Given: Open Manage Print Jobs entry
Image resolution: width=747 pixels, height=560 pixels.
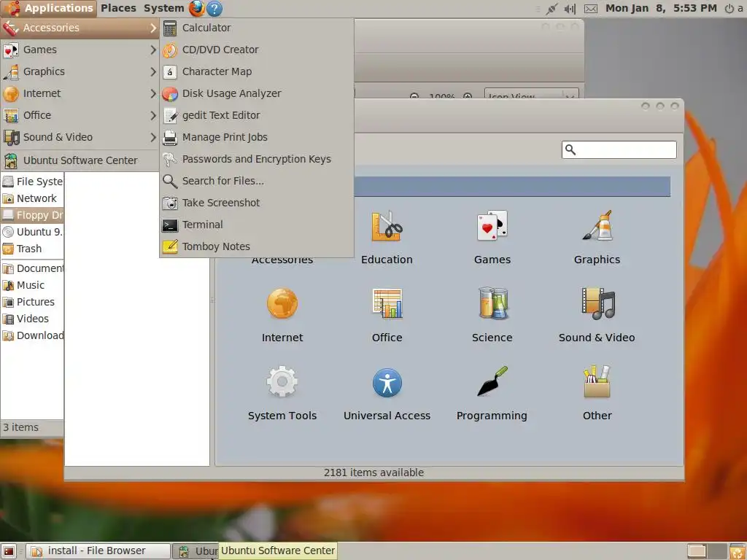Looking at the screenshot, I should coord(257,137).
